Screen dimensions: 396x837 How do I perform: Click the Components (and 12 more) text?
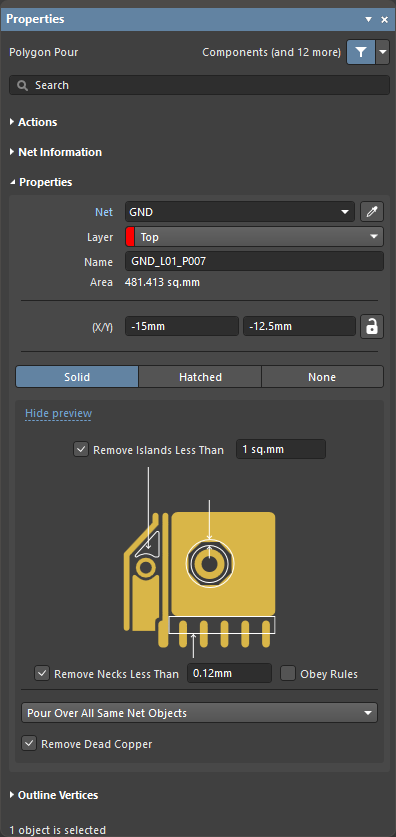[x=271, y=52]
